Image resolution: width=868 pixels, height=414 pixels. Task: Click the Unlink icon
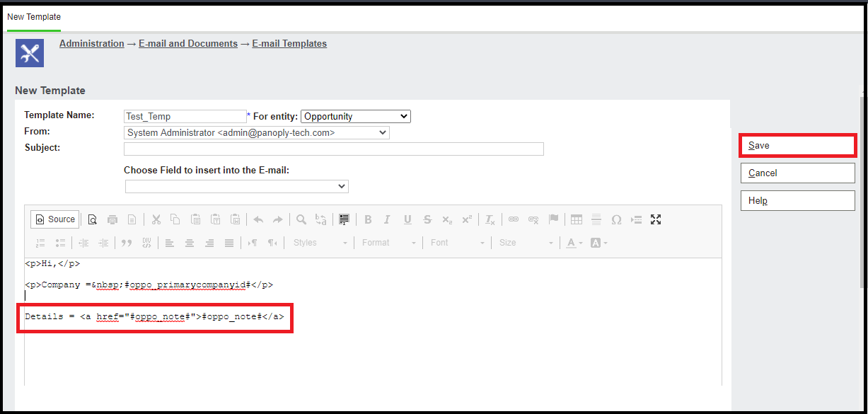[x=533, y=219]
